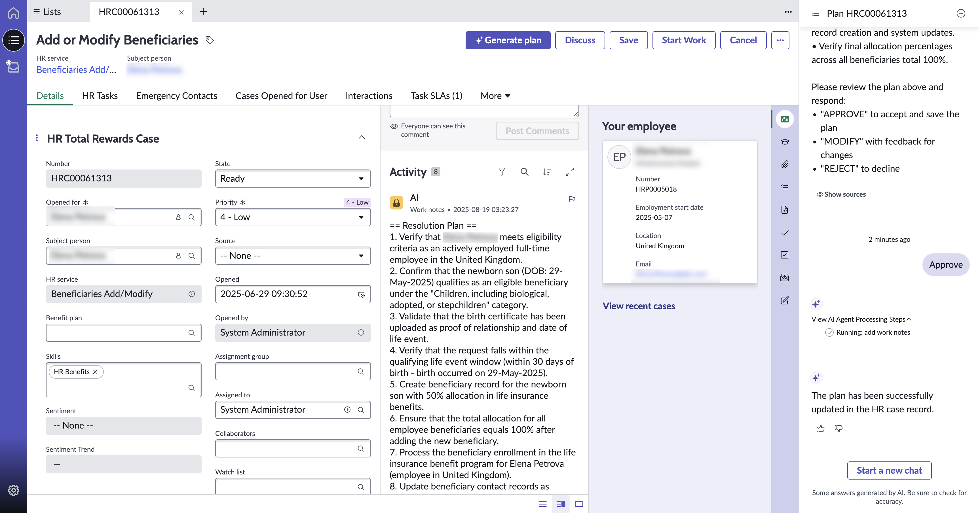The width and height of the screenshot is (980, 513).
Task: Open the calendar picker for Opened date
Action: click(361, 294)
